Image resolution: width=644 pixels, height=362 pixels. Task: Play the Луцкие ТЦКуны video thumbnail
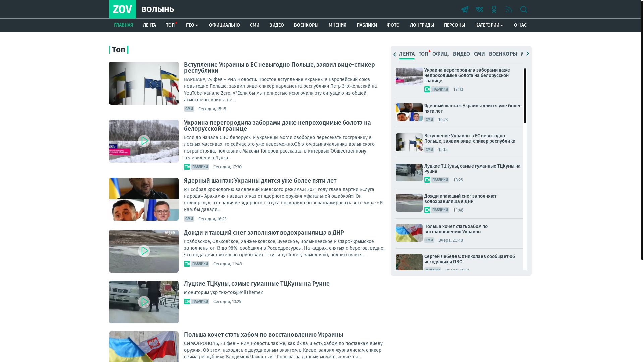point(144,302)
